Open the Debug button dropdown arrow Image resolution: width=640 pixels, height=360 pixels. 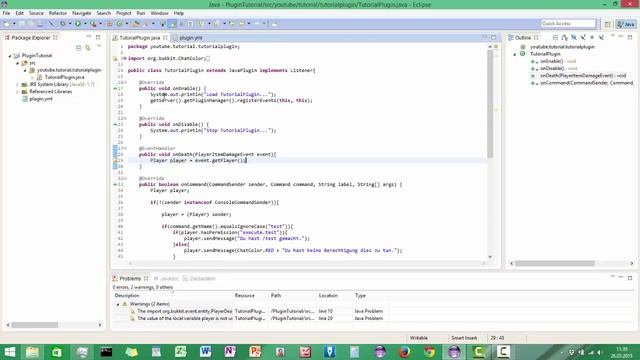click(x=70, y=24)
